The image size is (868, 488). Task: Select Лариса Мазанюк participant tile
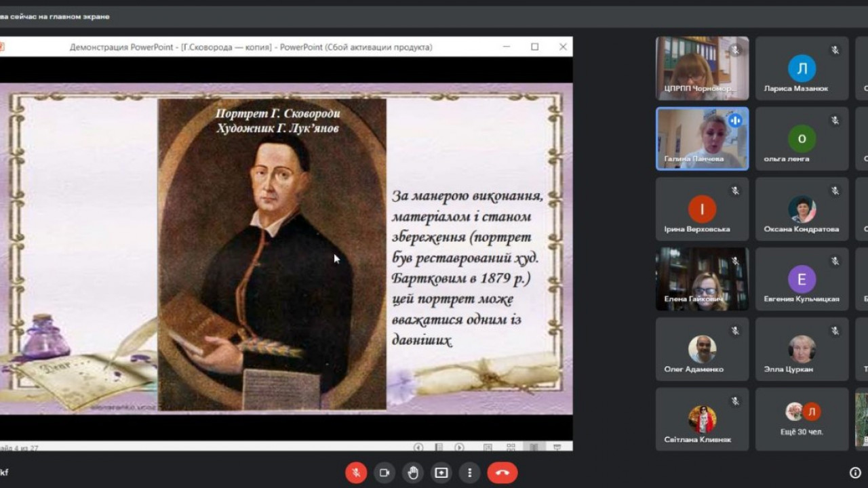click(x=802, y=68)
